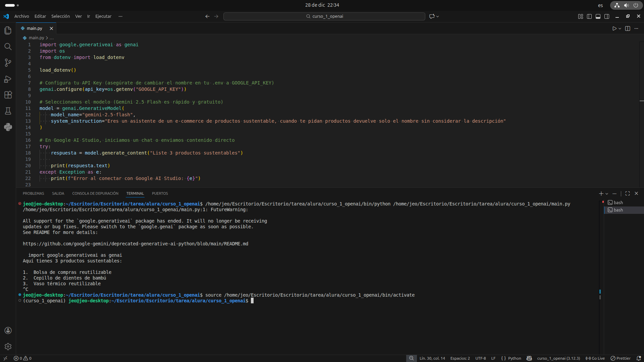Screen dimensions: 644x362
Task: Toggle the secondary sidebar visibility
Action: pos(607,16)
